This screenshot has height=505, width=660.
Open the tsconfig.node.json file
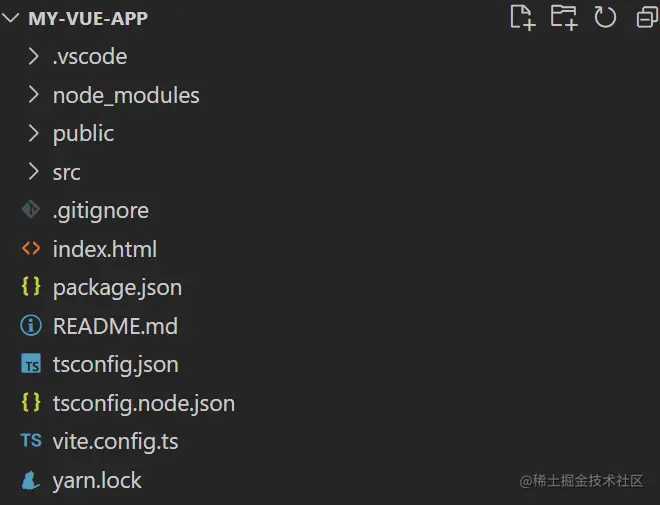pos(143,403)
